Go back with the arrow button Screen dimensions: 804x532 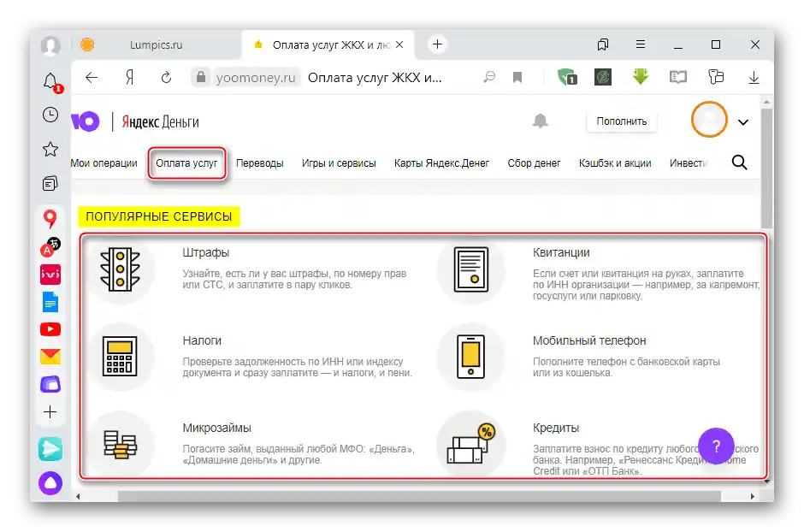point(92,77)
